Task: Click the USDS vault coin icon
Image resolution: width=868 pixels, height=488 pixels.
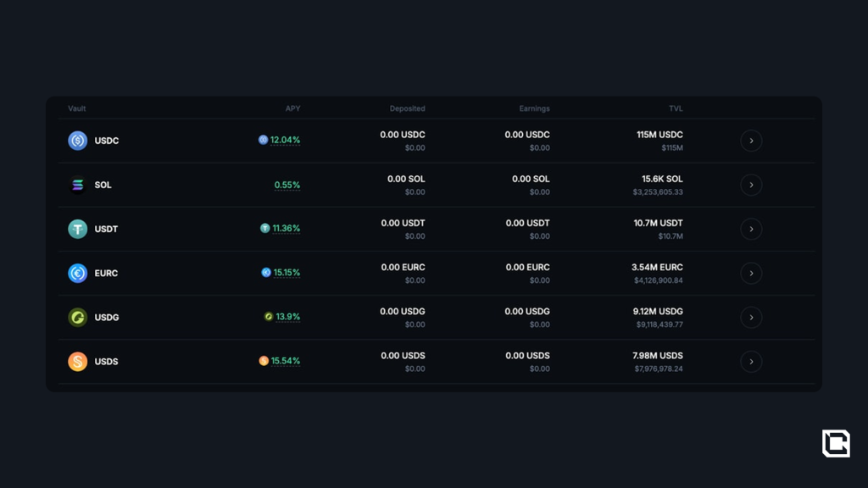Action: 78,362
